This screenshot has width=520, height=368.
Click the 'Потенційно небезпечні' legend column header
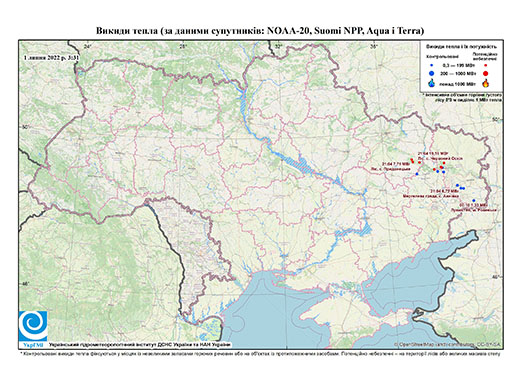tap(485, 56)
